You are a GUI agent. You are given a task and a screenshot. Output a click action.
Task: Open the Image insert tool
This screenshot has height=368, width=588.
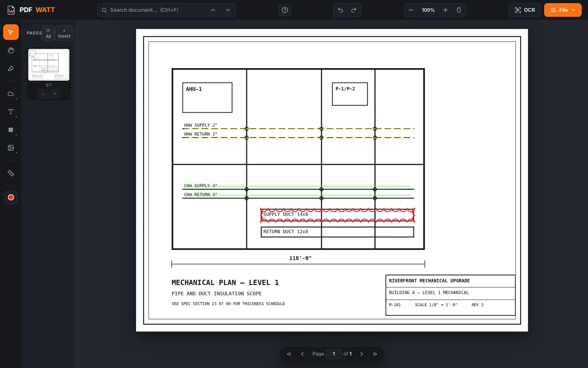coord(11,148)
